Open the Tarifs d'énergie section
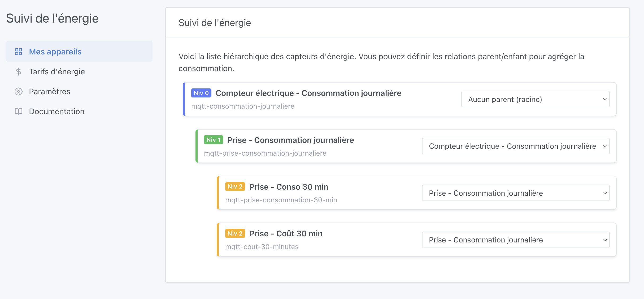The image size is (644, 299). tap(57, 71)
